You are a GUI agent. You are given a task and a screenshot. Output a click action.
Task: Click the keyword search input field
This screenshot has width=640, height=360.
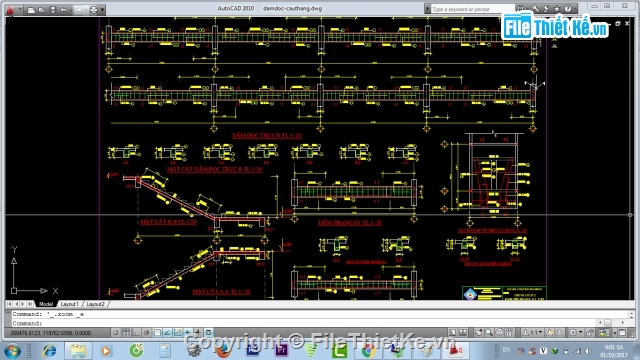pyautogui.click(x=472, y=9)
